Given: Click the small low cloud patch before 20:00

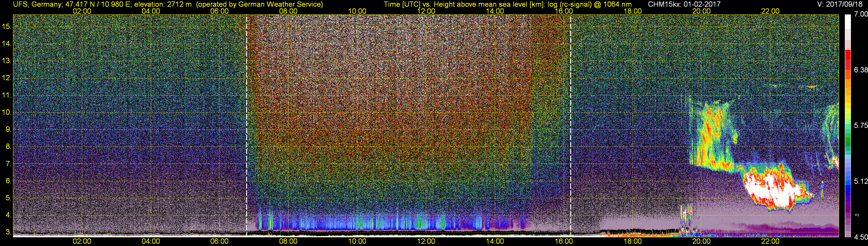Looking at the screenshot, I should pyautogui.click(x=686, y=214).
